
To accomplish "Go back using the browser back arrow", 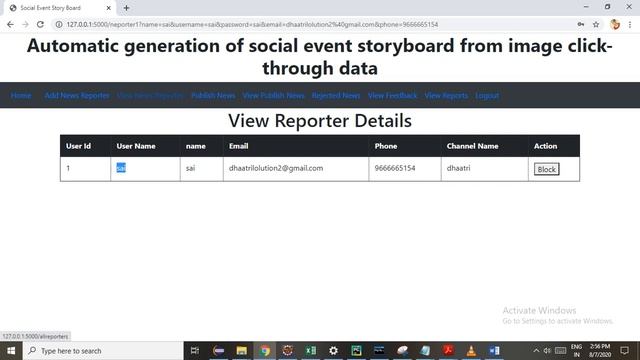I will [x=10, y=24].
